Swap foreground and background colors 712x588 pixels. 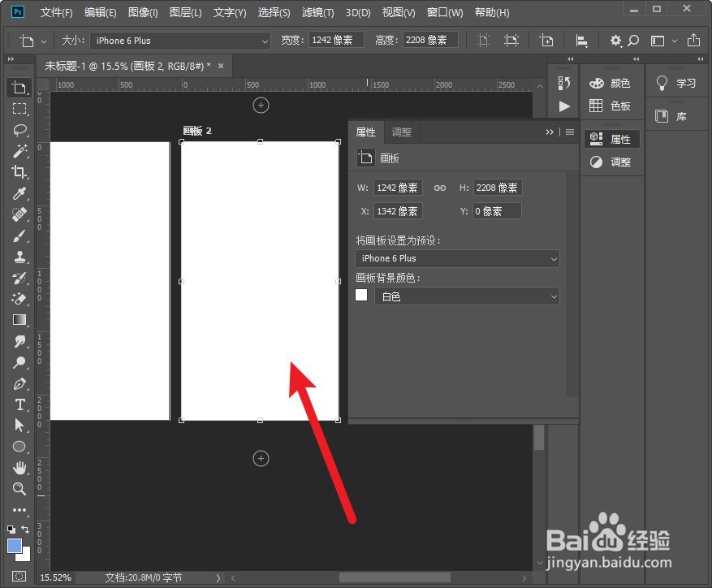tap(25, 530)
